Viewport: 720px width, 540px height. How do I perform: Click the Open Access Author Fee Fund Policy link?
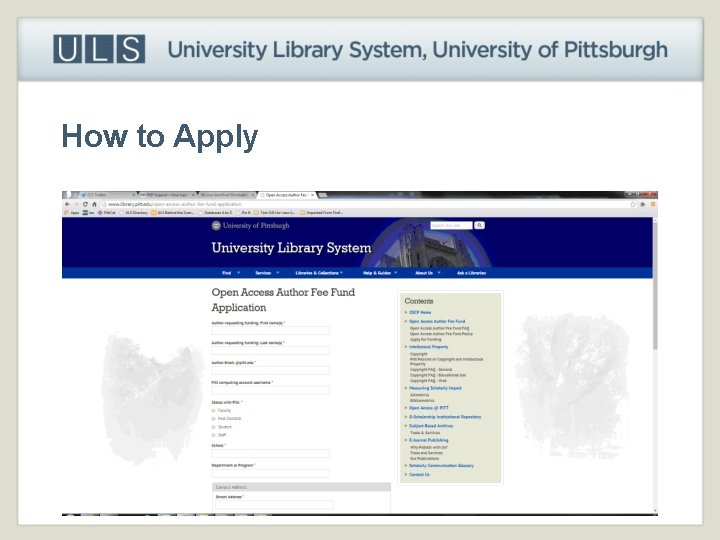coord(441,334)
